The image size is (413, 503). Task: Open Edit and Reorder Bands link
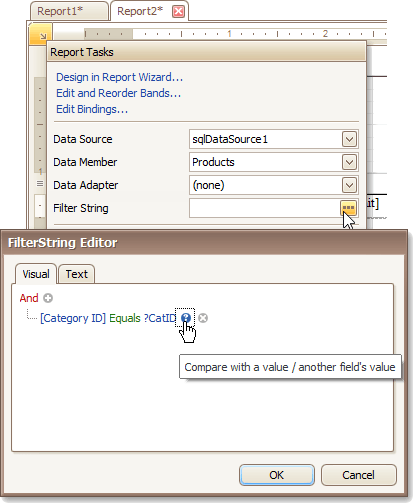point(118,93)
